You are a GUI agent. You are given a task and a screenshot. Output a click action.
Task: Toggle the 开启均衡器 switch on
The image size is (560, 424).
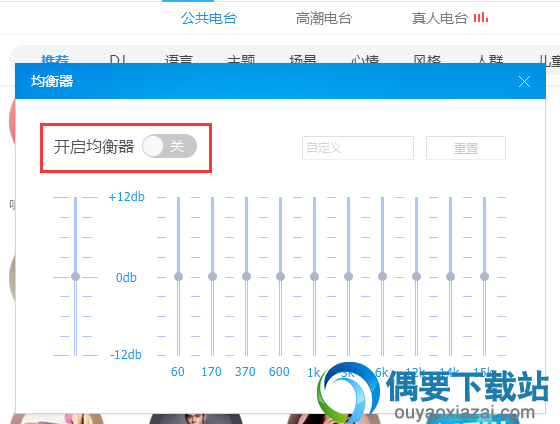(x=169, y=146)
